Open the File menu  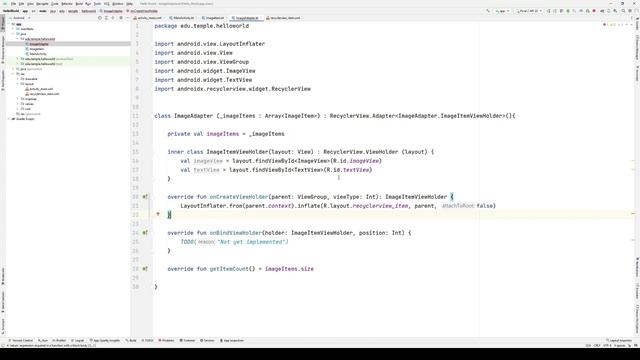click(x=13, y=4)
